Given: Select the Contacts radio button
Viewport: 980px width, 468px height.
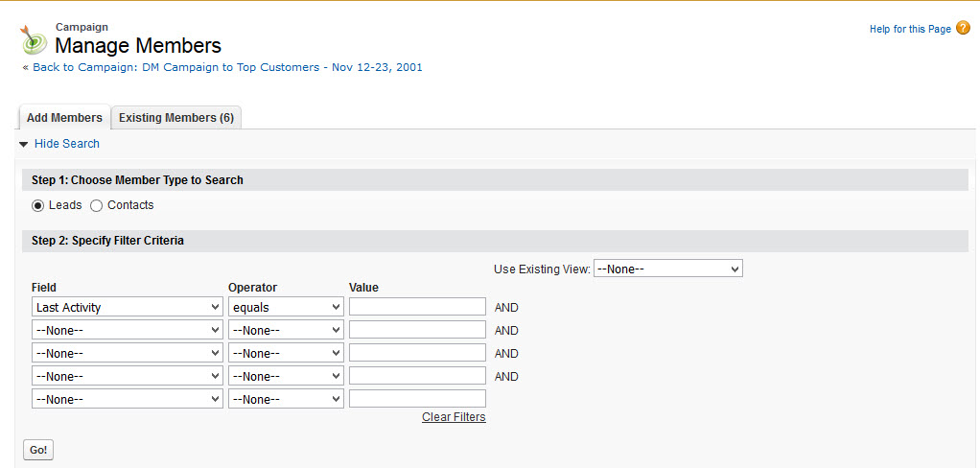Looking at the screenshot, I should pos(97,205).
